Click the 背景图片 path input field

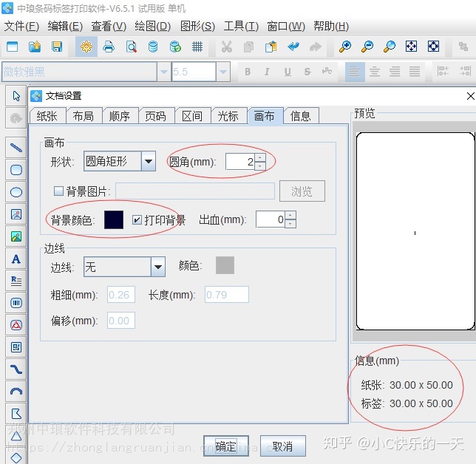[195, 191]
